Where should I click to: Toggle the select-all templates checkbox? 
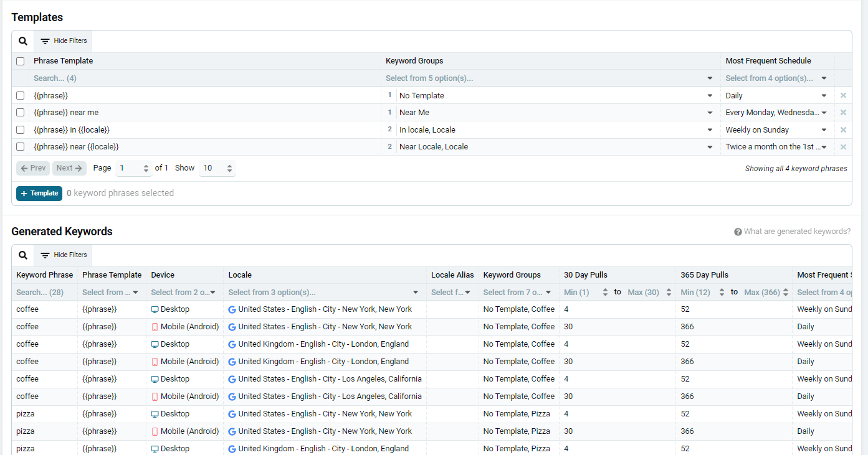tap(21, 61)
